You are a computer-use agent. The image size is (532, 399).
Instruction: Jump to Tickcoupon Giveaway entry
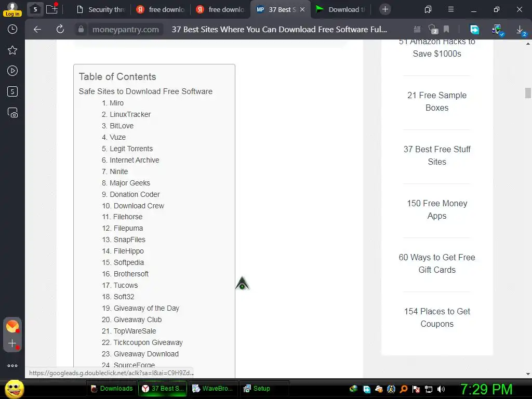148,343
